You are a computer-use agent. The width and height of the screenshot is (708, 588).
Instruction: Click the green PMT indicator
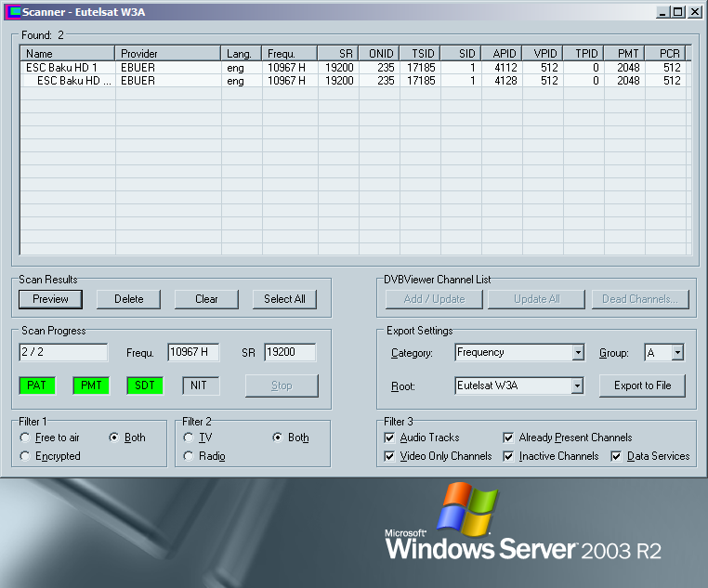[91, 385]
